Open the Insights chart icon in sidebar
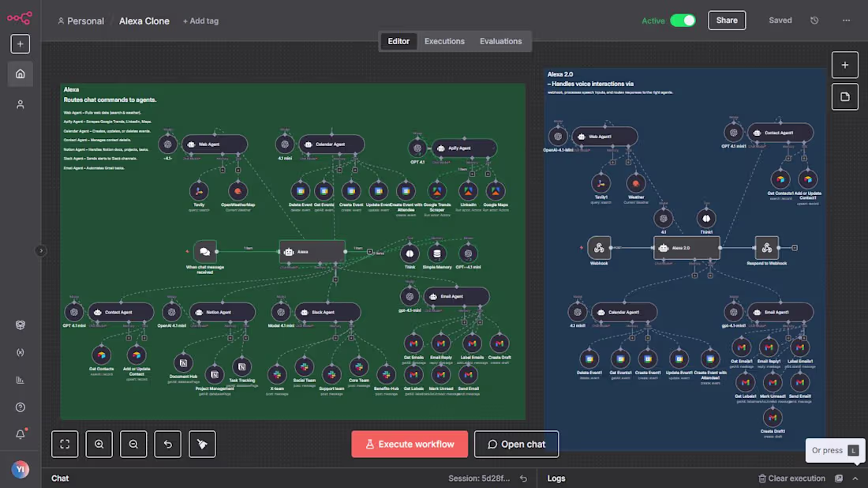Image resolution: width=868 pixels, height=488 pixels. click(20, 380)
